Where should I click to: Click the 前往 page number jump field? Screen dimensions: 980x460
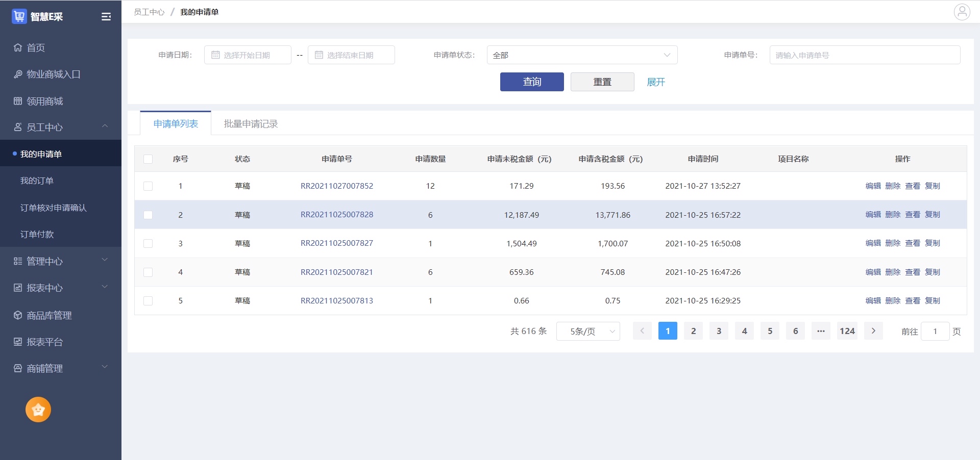click(x=935, y=331)
